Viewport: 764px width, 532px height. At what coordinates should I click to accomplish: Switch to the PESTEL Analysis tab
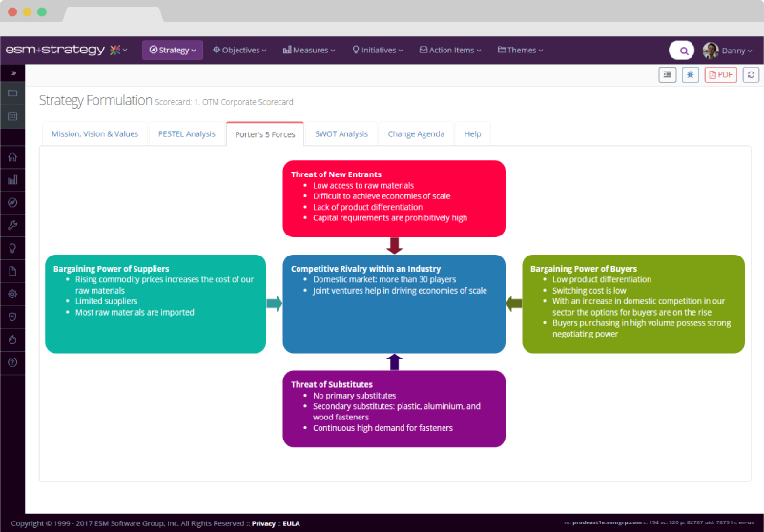click(x=187, y=134)
